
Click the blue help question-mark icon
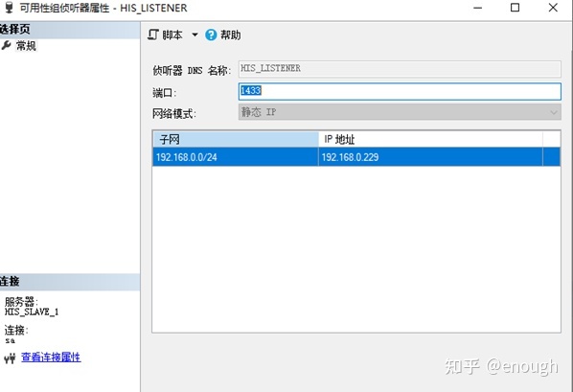(x=211, y=35)
